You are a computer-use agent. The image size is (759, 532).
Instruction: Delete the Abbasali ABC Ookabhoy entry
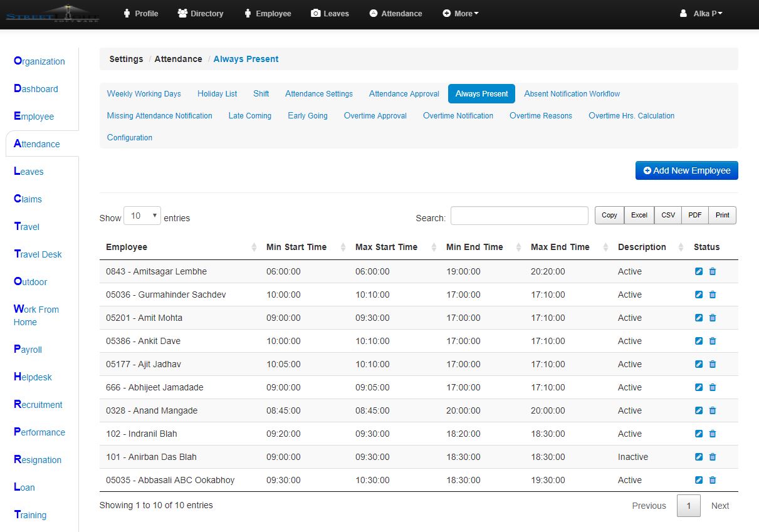(713, 480)
